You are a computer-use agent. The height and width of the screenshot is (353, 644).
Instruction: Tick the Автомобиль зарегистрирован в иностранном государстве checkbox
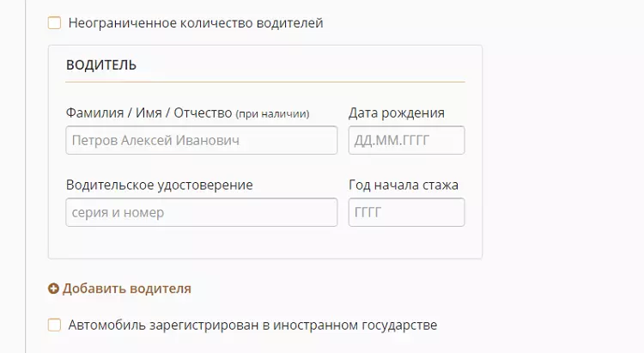click(x=55, y=325)
